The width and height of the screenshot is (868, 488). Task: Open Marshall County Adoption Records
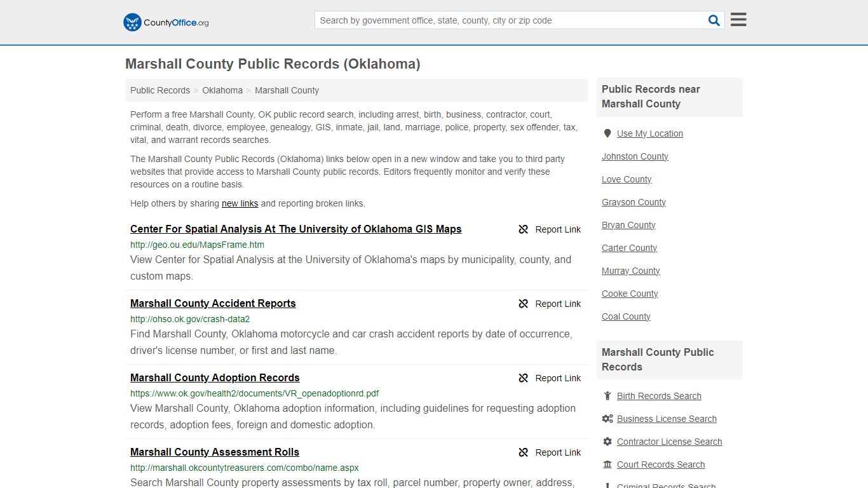pos(215,377)
